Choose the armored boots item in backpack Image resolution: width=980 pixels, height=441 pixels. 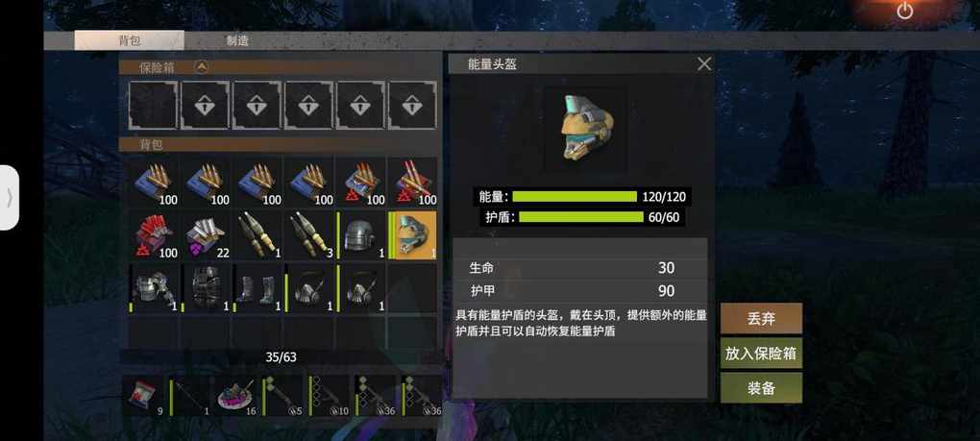[x=257, y=288]
